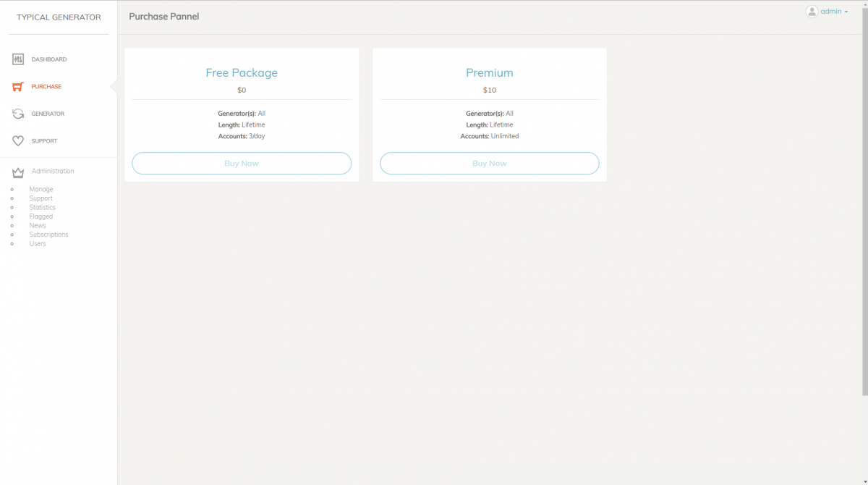Click the Purchase shopping cart icon
This screenshot has height=485, width=868.
[x=18, y=87]
